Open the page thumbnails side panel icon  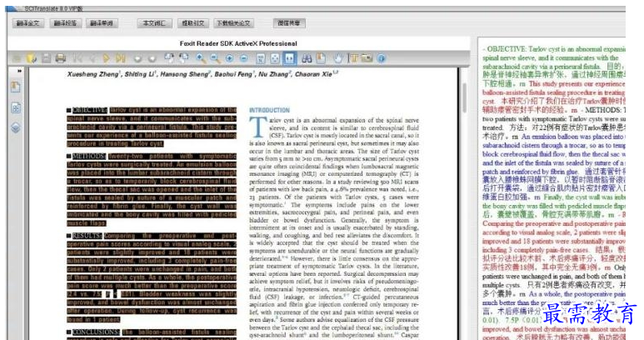coord(16,108)
